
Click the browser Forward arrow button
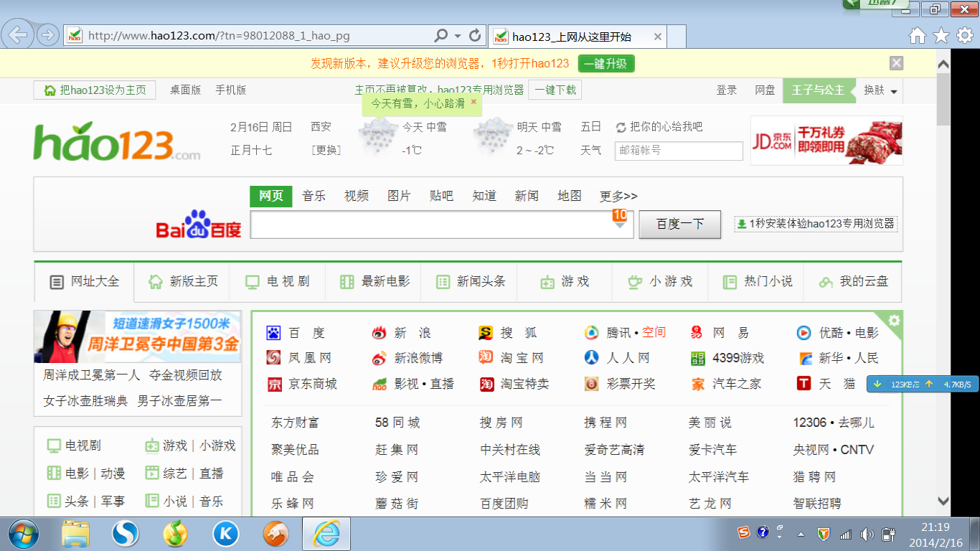(47, 34)
